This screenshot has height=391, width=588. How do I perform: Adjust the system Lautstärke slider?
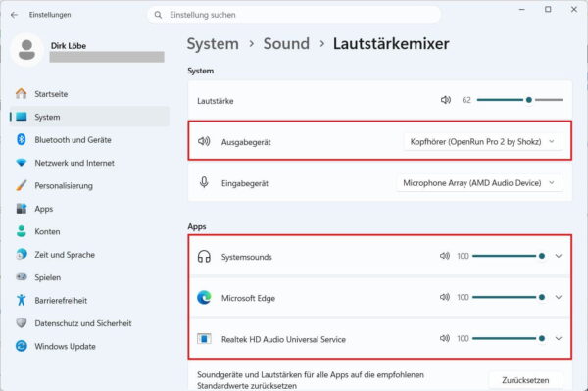tap(519, 100)
